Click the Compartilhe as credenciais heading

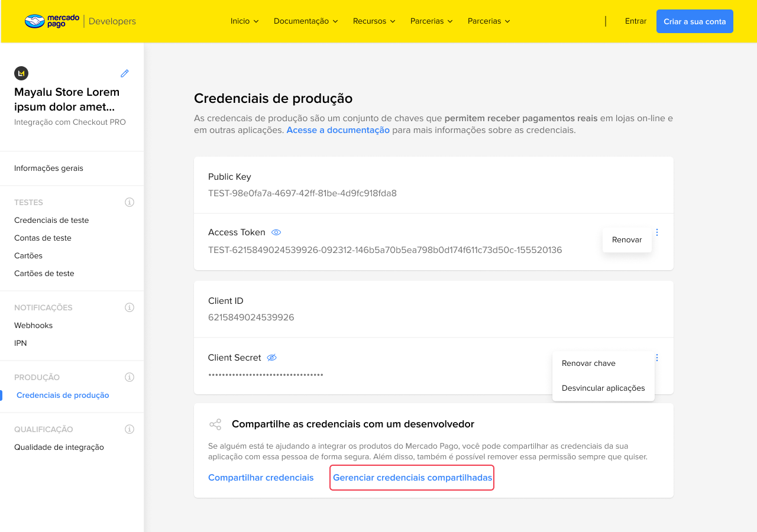coord(353,424)
